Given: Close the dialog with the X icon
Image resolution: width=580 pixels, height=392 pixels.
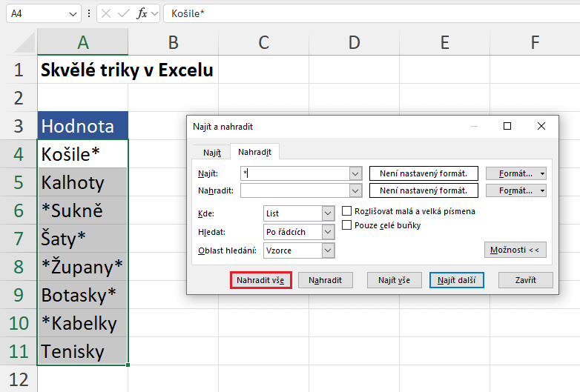Looking at the screenshot, I should pyautogui.click(x=541, y=127).
